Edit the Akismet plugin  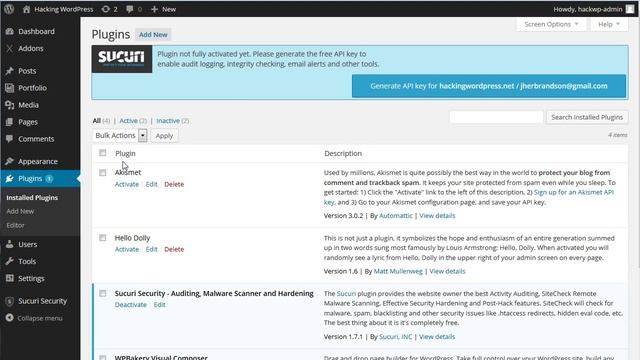(x=151, y=184)
